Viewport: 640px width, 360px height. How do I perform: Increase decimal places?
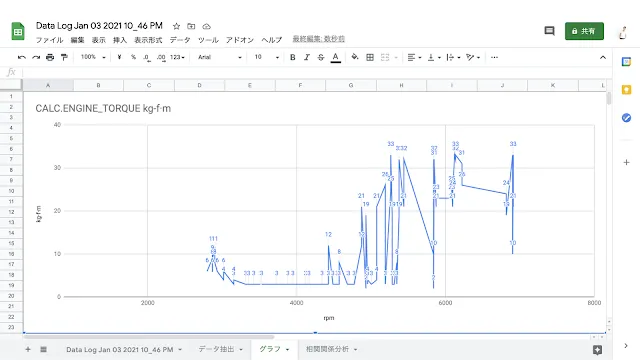coord(161,58)
